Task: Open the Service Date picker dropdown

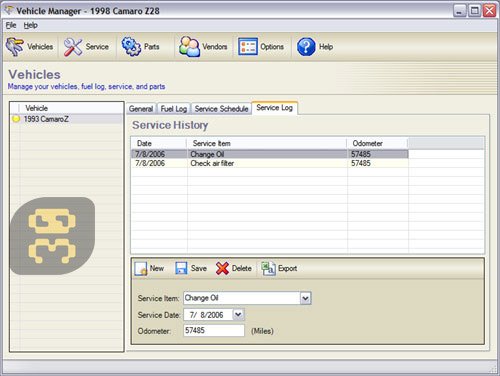Action: tap(238, 314)
